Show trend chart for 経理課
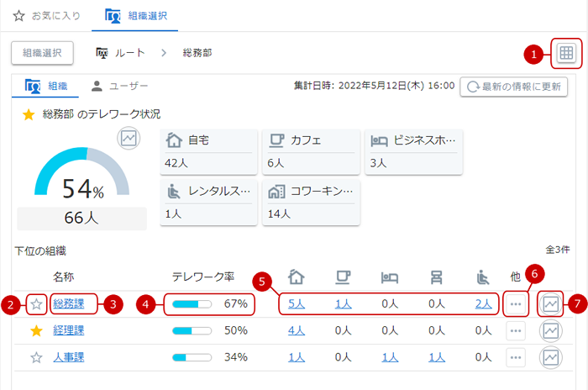Viewport: 588px width, 390px height. [x=550, y=330]
